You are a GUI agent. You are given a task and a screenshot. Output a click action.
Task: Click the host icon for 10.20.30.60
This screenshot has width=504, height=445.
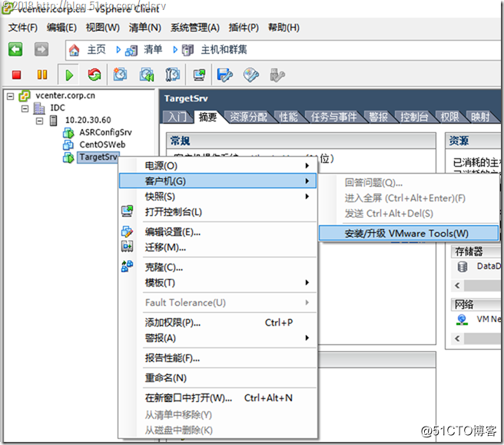[x=53, y=121]
